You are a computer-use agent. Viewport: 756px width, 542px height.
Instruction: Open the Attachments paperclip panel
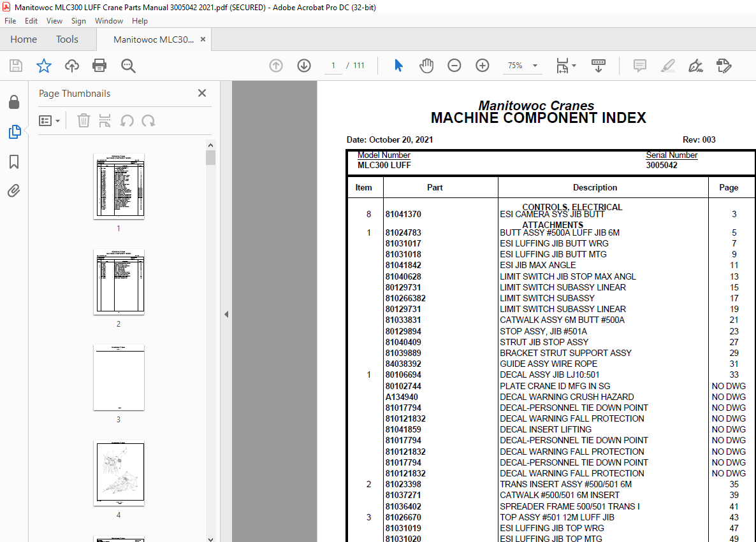(x=14, y=191)
